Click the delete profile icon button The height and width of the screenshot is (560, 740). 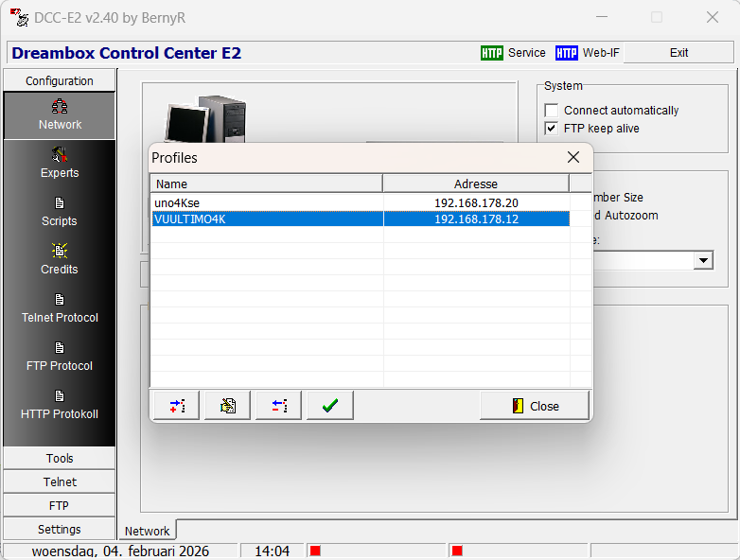click(278, 405)
